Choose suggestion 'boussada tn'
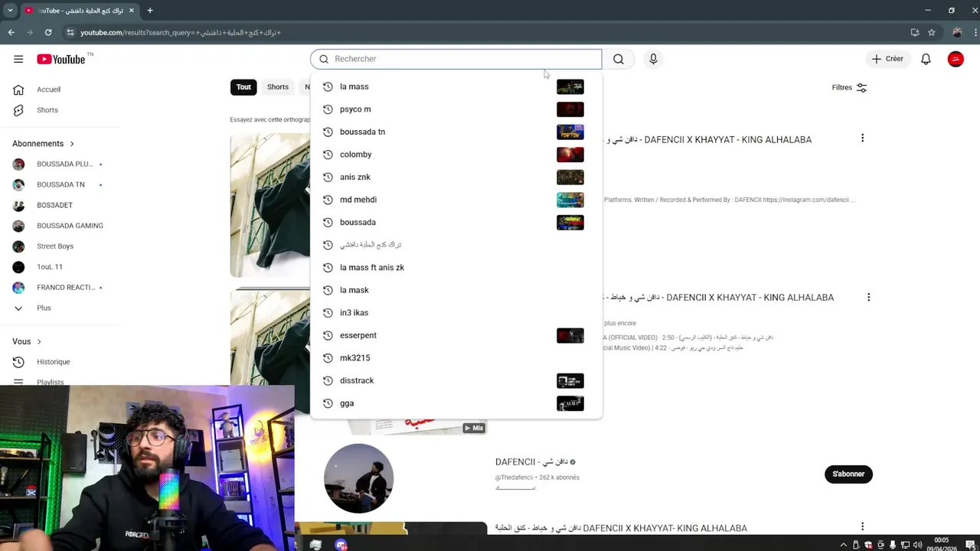This screenshot has width=980, height=551. point(456,132)
